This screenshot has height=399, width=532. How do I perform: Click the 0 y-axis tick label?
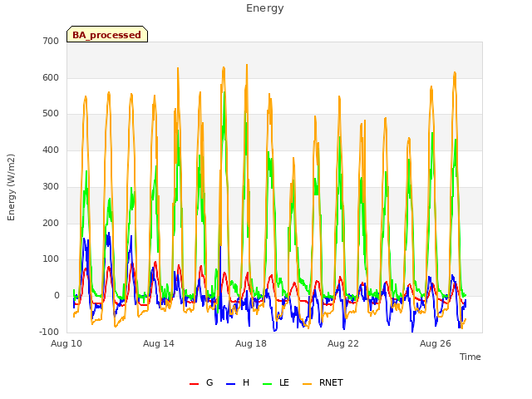pyautogui.click(x=57, y=296)
